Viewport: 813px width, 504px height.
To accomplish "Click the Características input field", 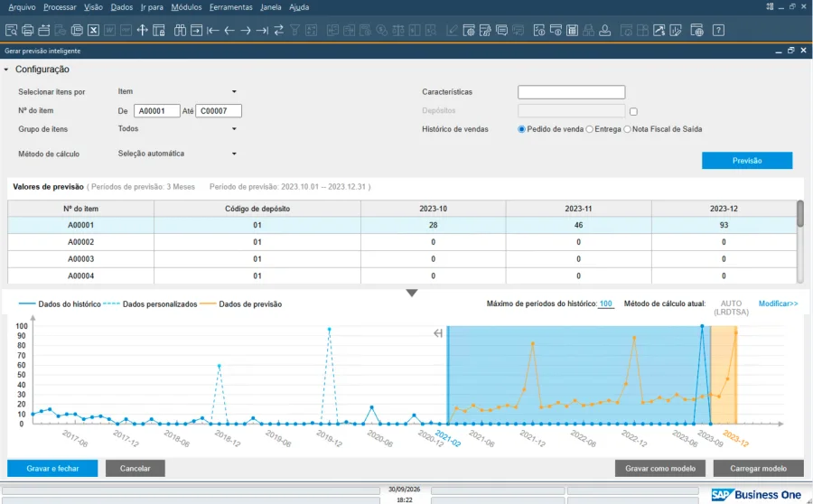I will 572,92.
